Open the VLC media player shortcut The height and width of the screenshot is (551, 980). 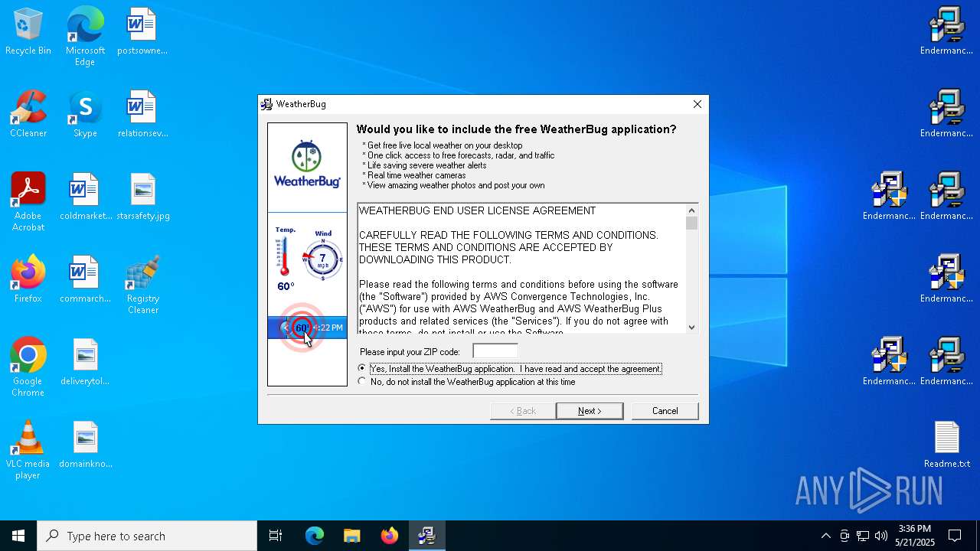[28, 451]
